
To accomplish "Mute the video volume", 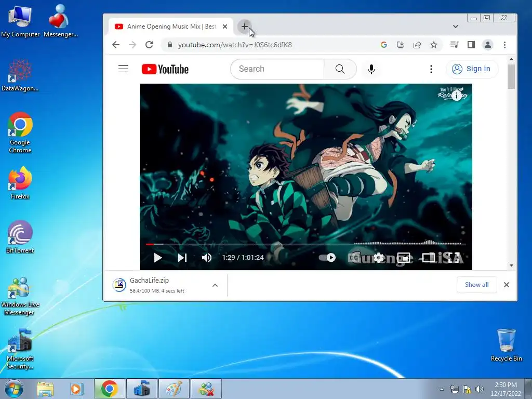I will click(x=207, y=258).
